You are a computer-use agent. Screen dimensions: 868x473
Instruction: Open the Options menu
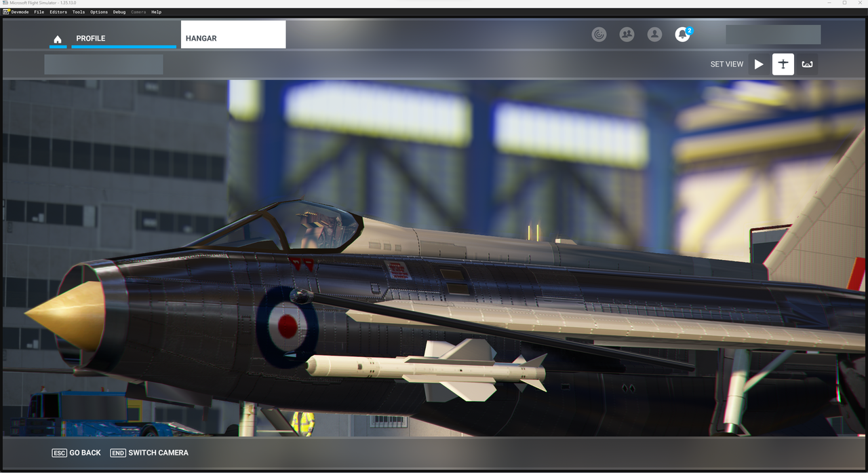(x=99, y=12)
